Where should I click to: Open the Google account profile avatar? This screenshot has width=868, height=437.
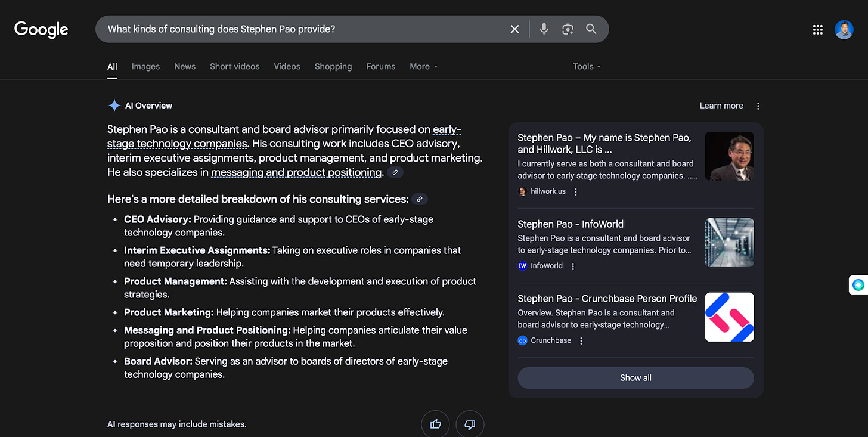844,30
